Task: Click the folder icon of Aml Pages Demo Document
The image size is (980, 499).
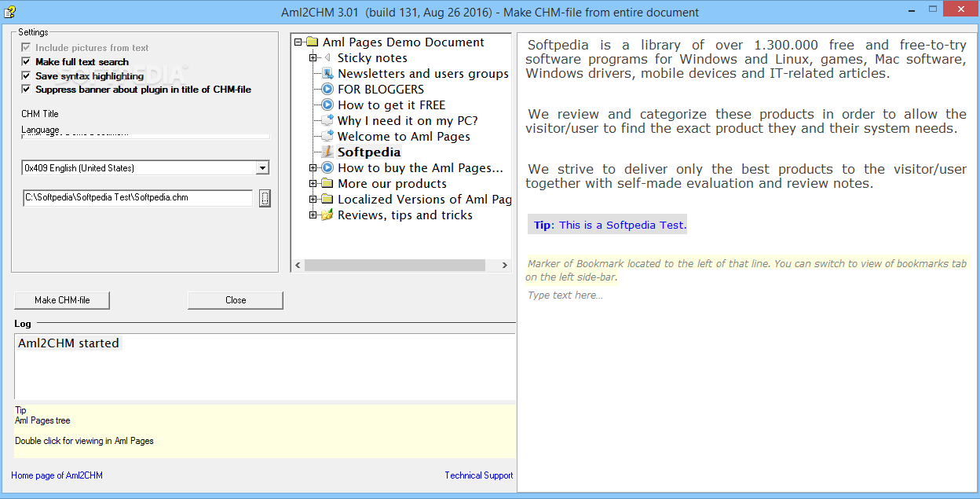Action: (x=313, y=42)
